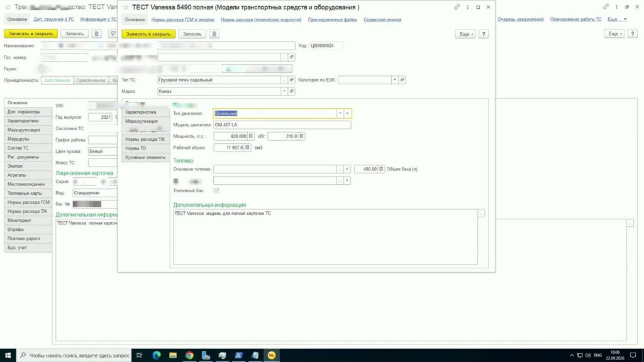This screenshot has height=362, width=644.
Task: Click the filter icon in the background vehicle window
Action: click(x=113, y=34)
